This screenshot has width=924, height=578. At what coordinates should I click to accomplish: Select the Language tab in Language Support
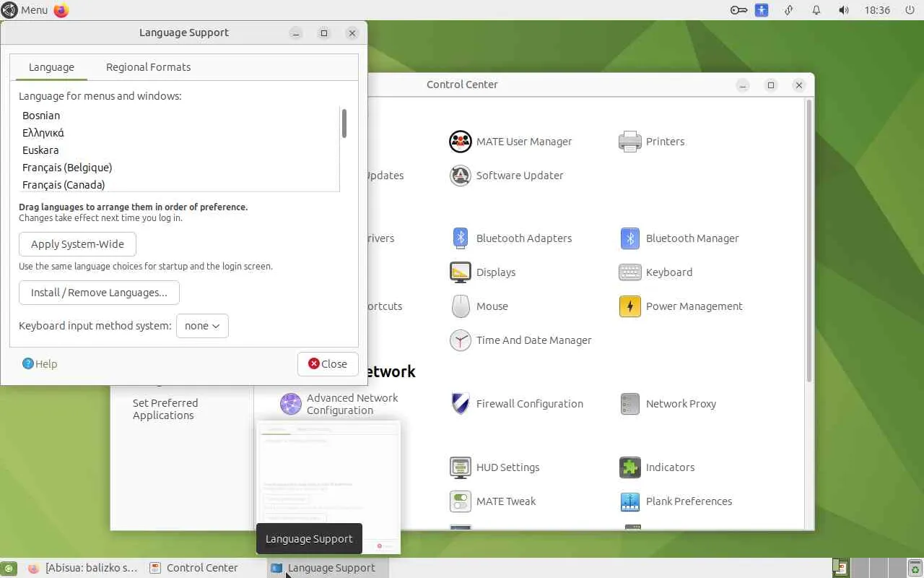click(51, 67)
